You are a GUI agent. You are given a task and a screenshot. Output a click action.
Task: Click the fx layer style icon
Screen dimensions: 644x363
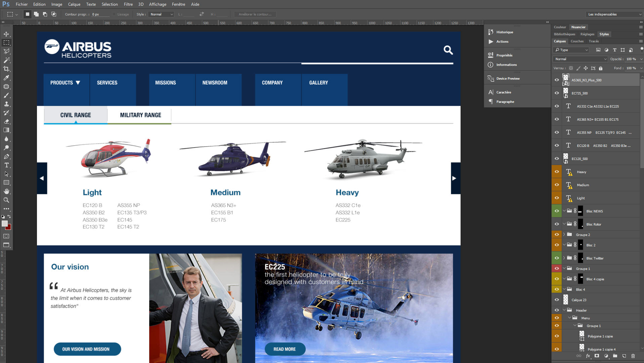[588, 356]
